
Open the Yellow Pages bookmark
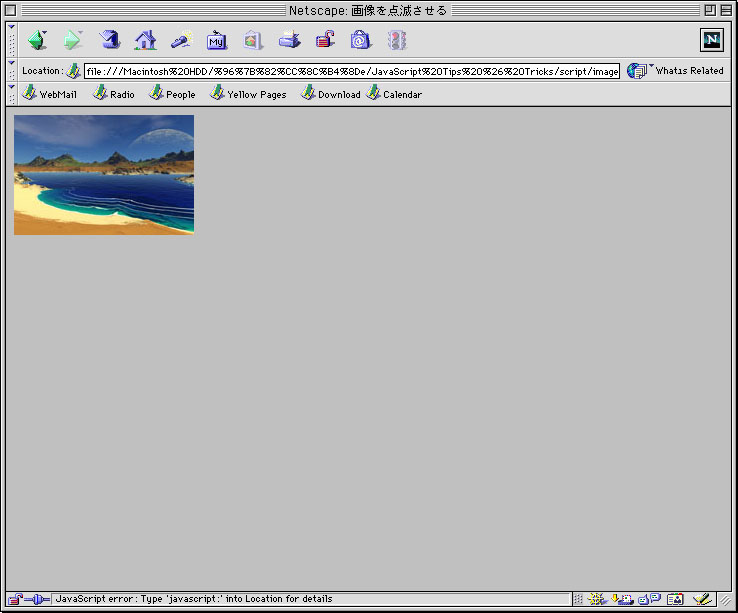(248, 94)
